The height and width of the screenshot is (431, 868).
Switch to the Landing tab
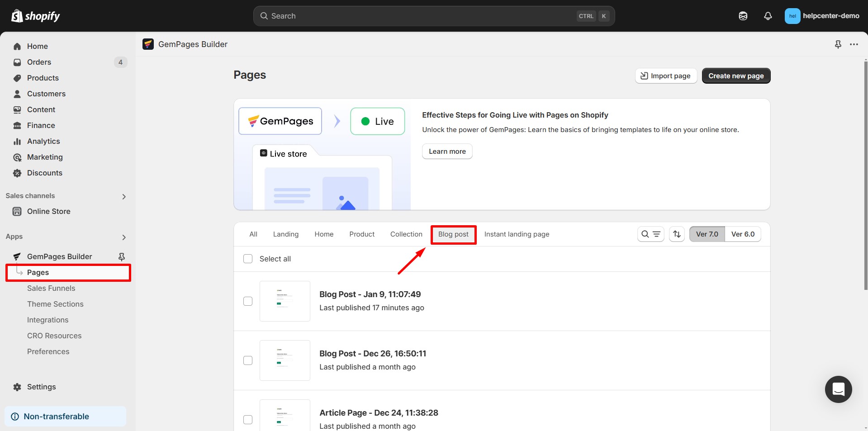coord(285,234)
